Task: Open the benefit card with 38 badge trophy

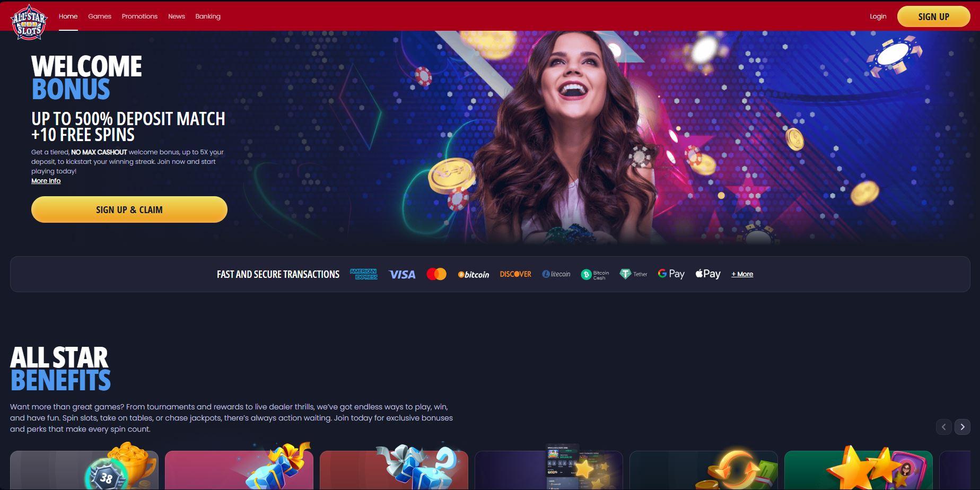Action: pyautogui.click(x=84, y=469)
